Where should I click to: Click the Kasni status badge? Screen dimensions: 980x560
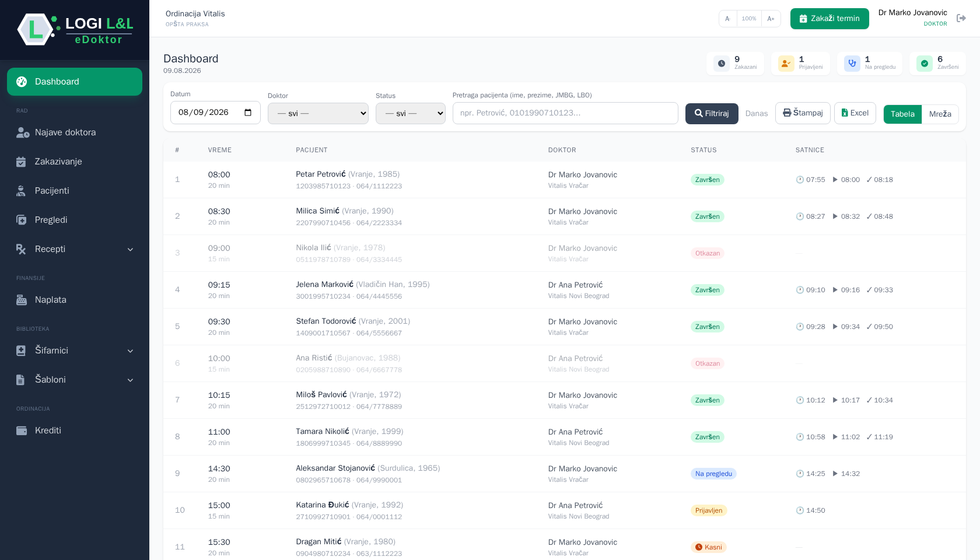tap(709, 547)
